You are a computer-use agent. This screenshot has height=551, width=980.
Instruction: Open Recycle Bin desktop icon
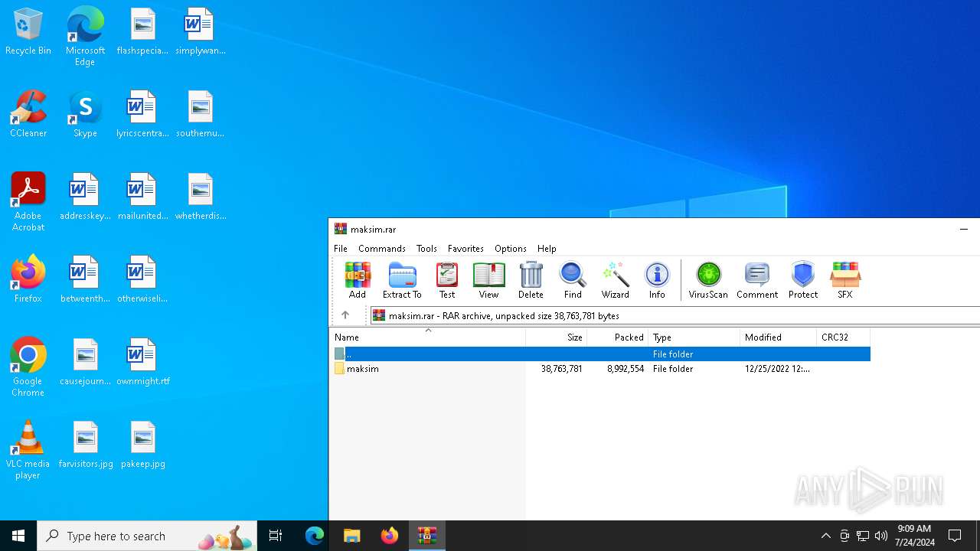click(28, 32)
